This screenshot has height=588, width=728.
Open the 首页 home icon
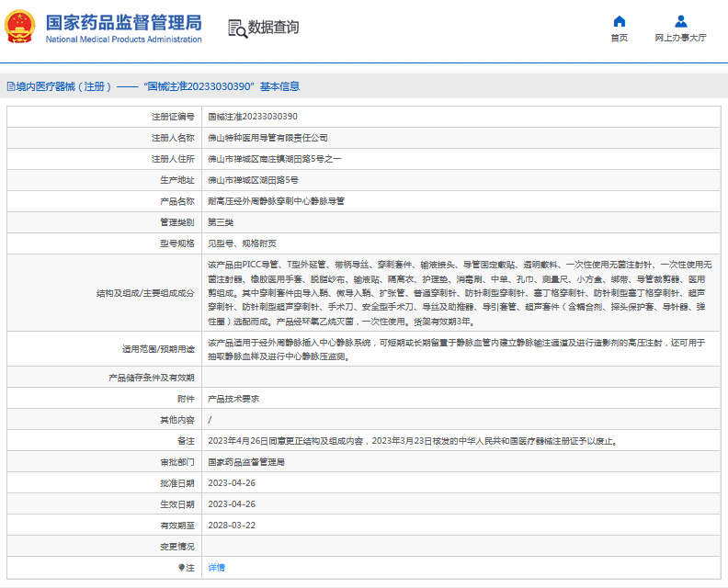[x=620, y=21]
